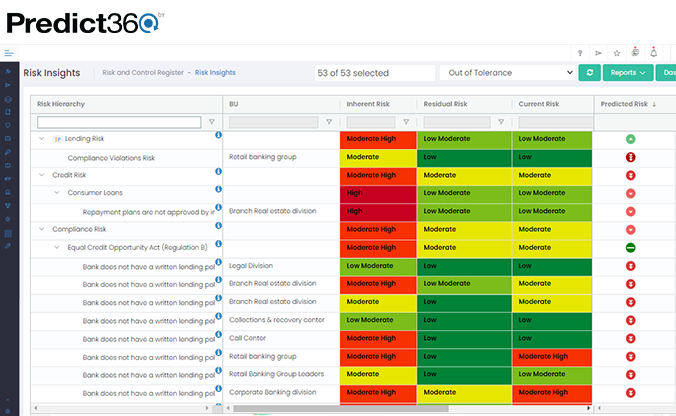This screenshot has width=676, height=416.
Task: Click the Residual Risk column header
Action: 445,104
